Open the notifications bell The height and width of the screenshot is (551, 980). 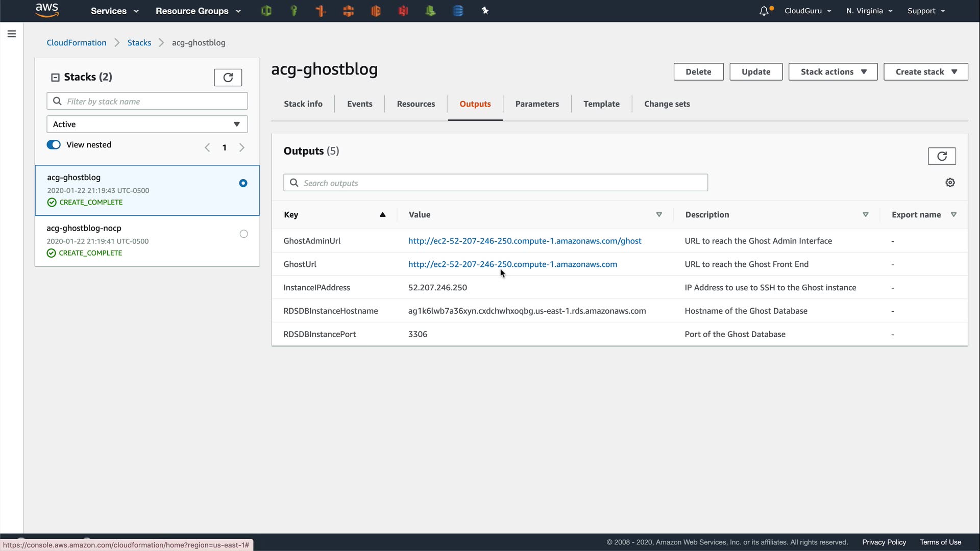[764, 11]
